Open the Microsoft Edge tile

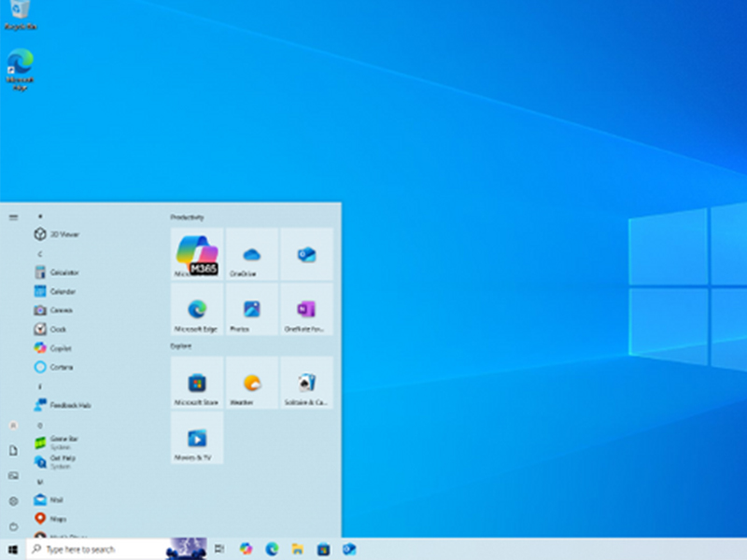[x=197, y=309]
